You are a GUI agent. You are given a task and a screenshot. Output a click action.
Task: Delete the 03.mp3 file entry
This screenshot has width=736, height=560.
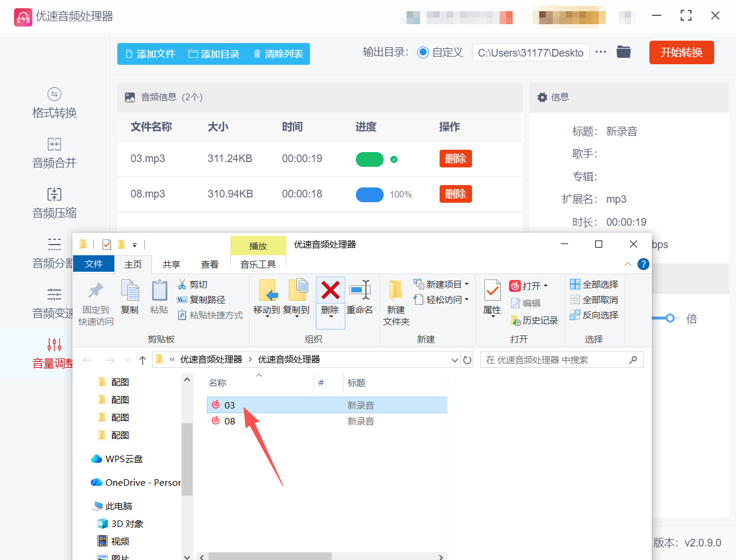(x=455, y=159)
